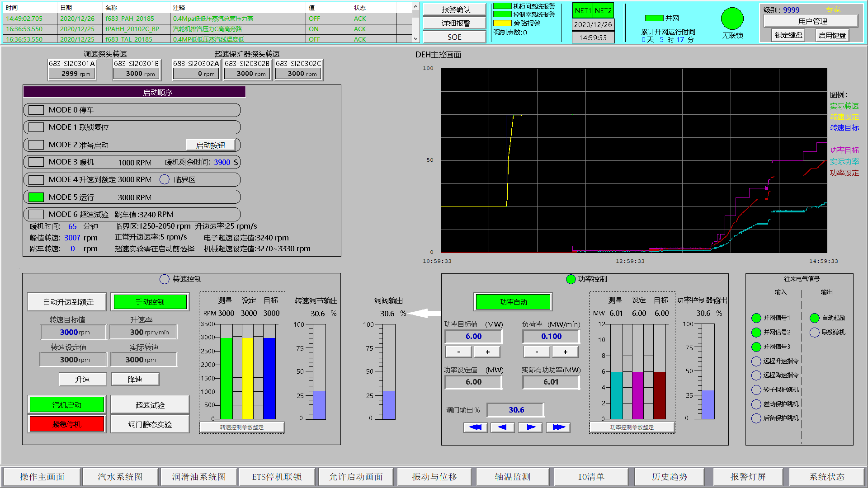Click the red 紧急停机 button
Image resolution: width=868 pixels, height=488 pixels.
click(x=67, y=424)
